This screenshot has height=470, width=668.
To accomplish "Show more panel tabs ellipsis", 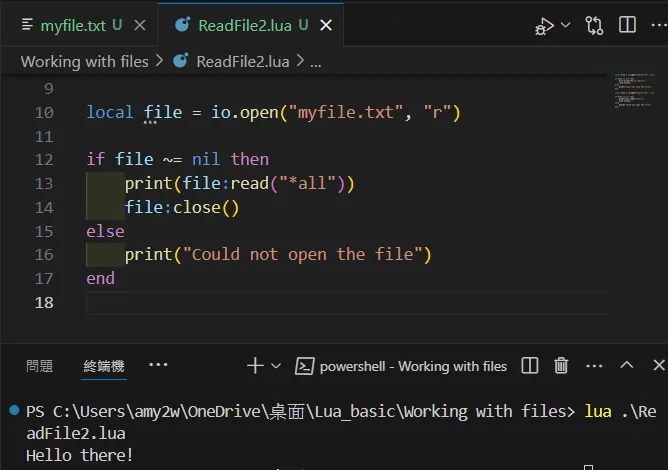I will click(x=158, y=365).
